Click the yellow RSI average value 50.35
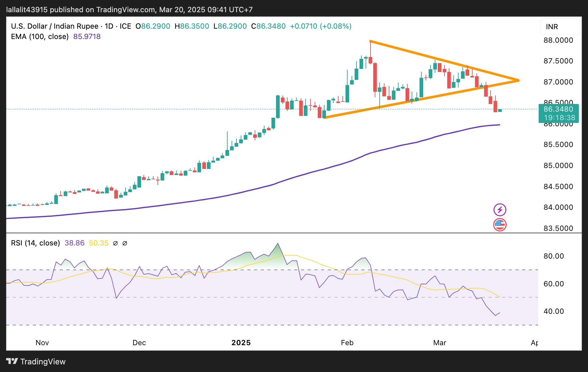Viewport: 588px width, 372px height. tap(98, 243)
